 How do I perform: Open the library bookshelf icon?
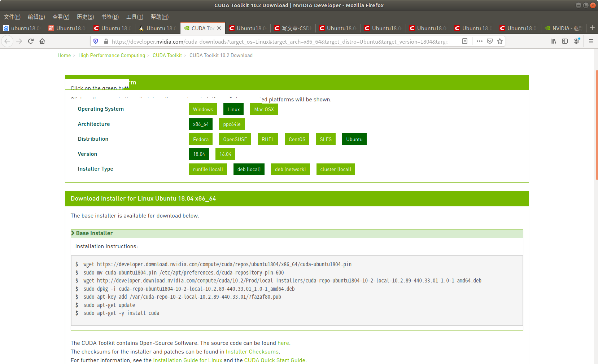(553, 41)
